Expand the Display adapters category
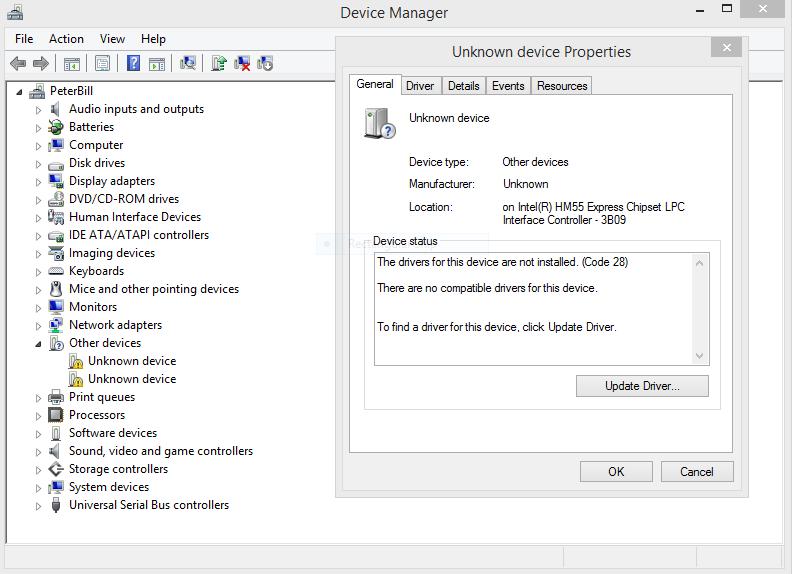Screen dimensions: 792x574 point(39,182)
